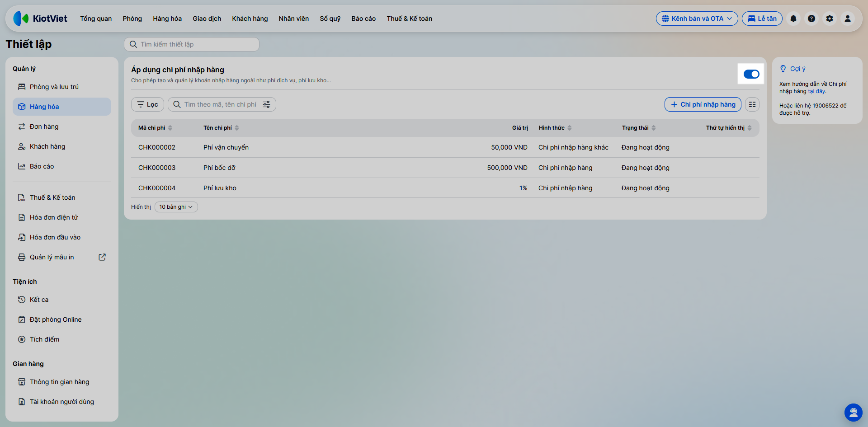Screen dimensions: 868x427
Task: Click Chi phí nhập hàng khác cell
Action: pyautogui.click(x=573, y=147)
